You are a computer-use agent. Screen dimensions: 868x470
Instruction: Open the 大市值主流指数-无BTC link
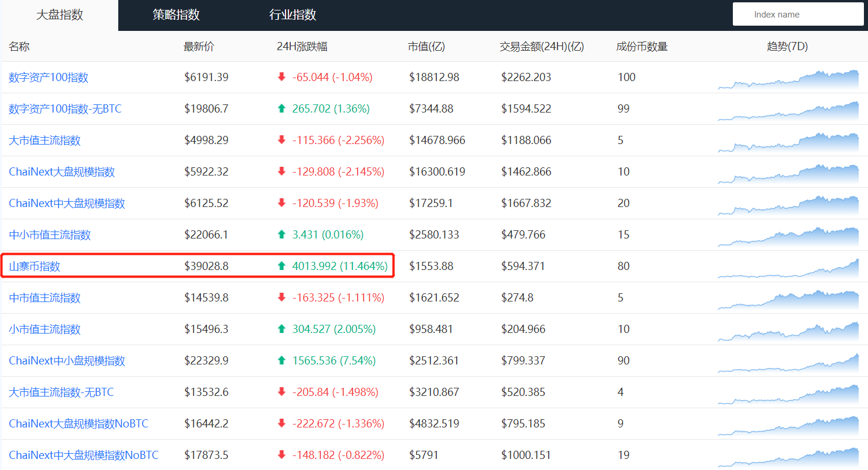coord(61,392)
